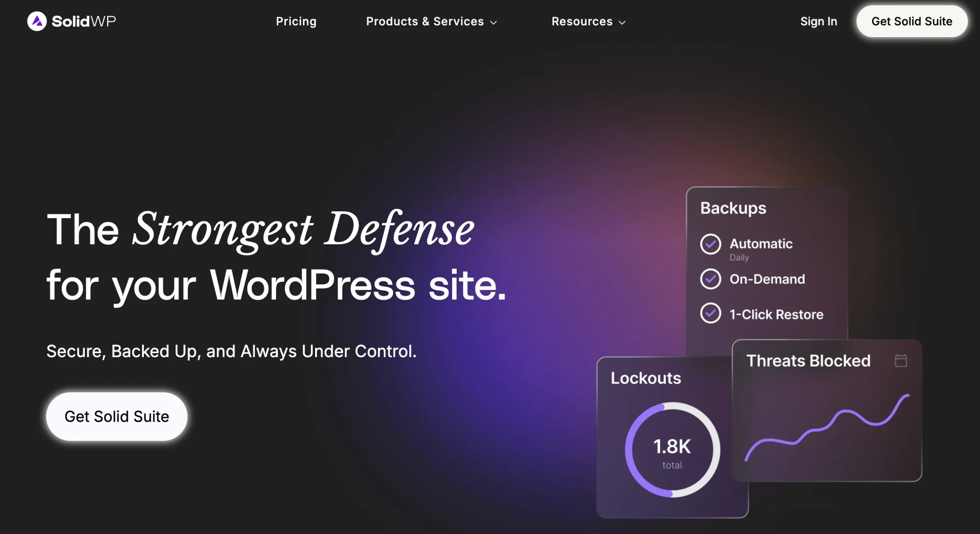
Task: Select the checkmark beside Automatic backups
Action: [x=711, y=244]
